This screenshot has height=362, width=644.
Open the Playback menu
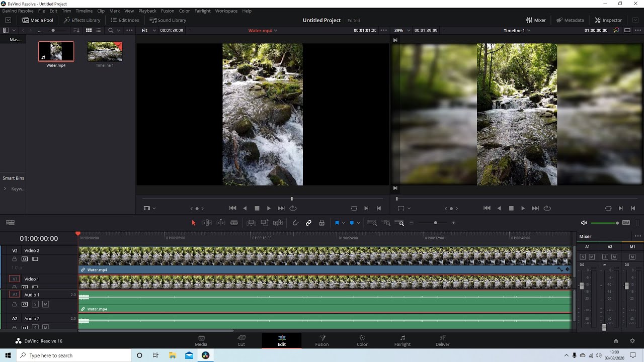tap(147, 11)
